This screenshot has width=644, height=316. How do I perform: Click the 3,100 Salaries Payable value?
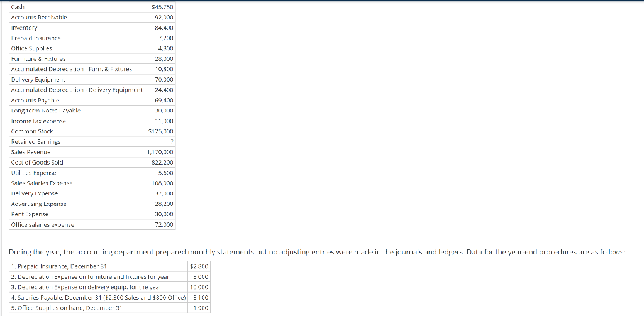pyautogui.click(x=202, y=298)
